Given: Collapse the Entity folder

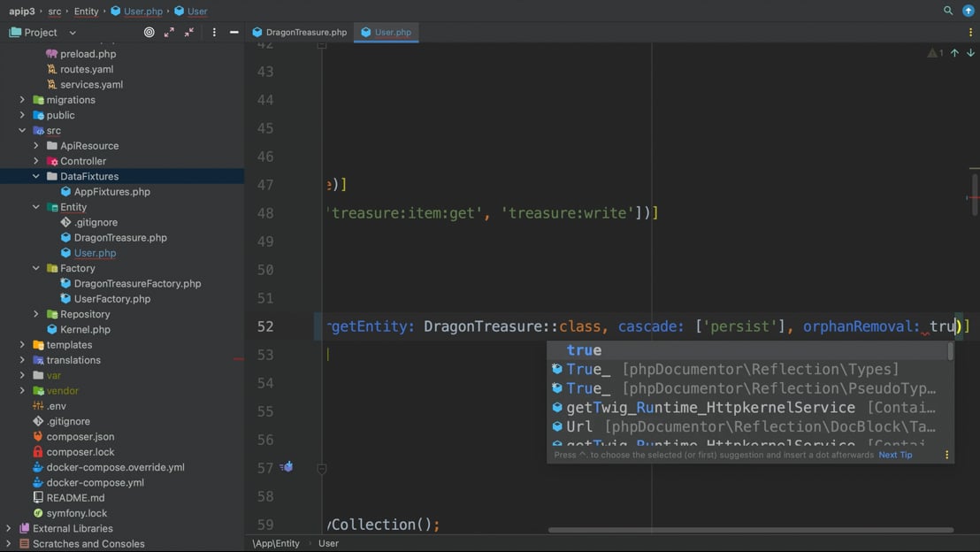Looking at the screenshot, I should (35, 207).
